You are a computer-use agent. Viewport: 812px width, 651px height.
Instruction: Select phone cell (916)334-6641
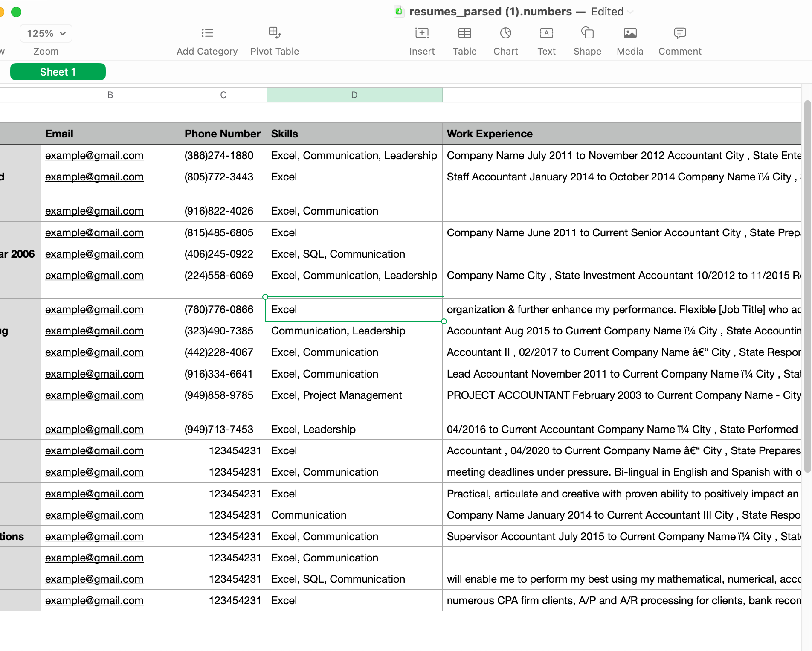(223, 374)
